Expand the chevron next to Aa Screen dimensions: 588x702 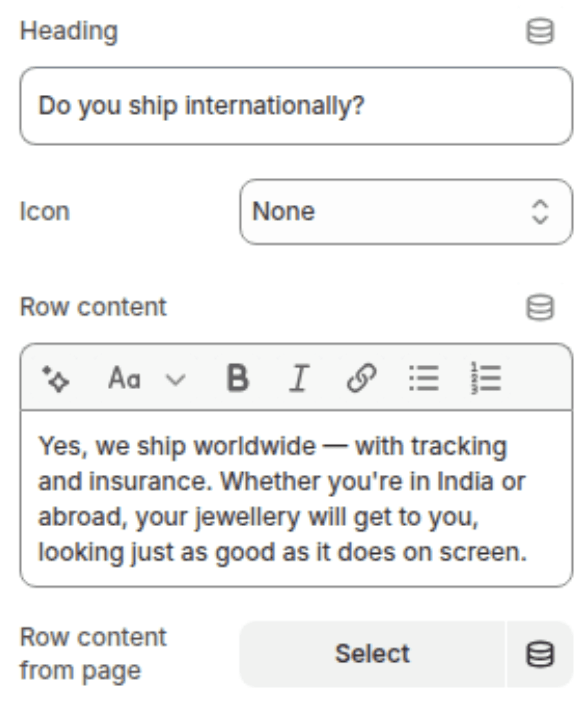tap(176, 379)
